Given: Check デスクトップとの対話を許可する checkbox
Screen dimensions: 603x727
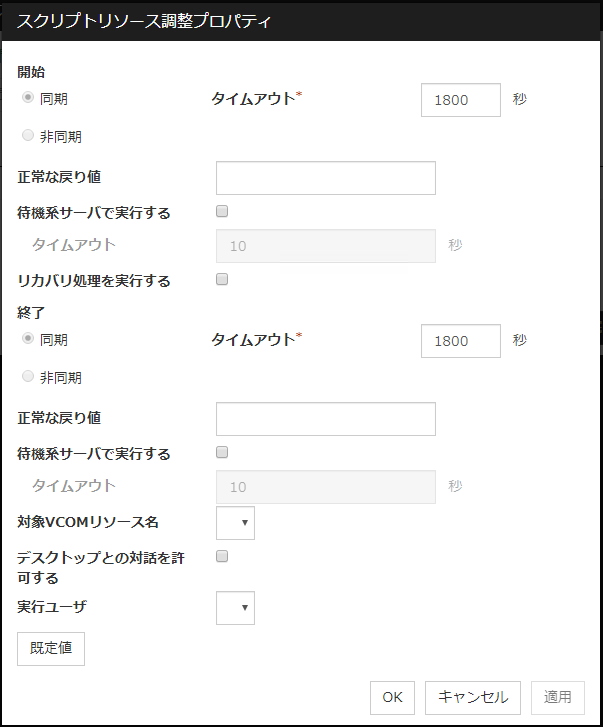Looking at the screenshot, I should tap(222, 556).
